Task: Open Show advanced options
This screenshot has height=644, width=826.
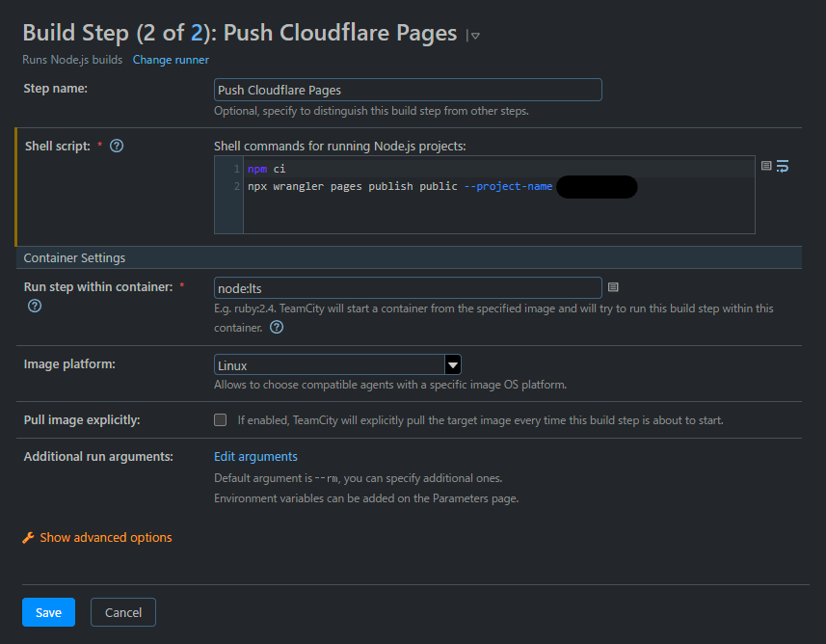Action: (106, 537)
